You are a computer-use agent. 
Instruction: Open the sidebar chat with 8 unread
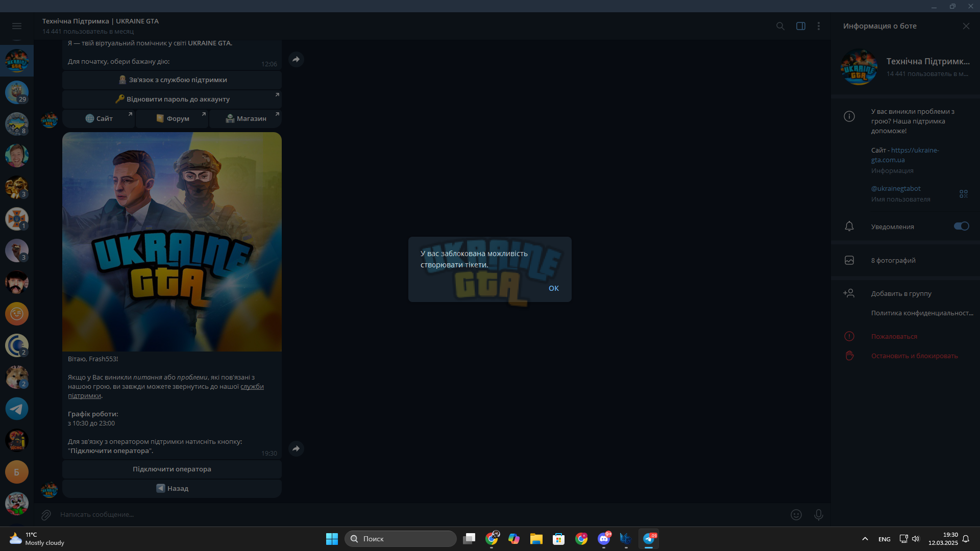click(x=17, y=124)
